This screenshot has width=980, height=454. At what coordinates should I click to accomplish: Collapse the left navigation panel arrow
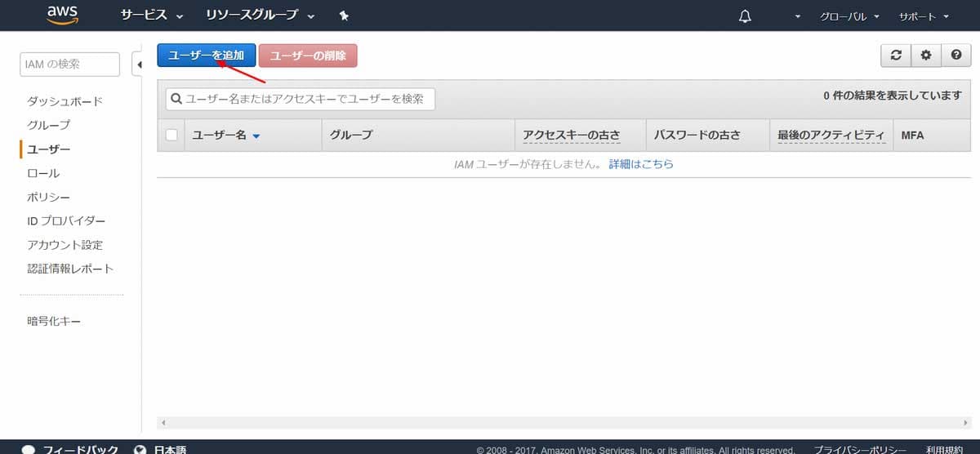pos(138,65)
